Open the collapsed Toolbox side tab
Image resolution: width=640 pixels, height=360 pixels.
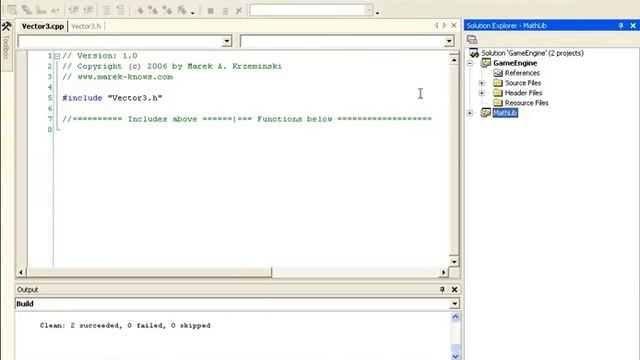click(6, 47)
